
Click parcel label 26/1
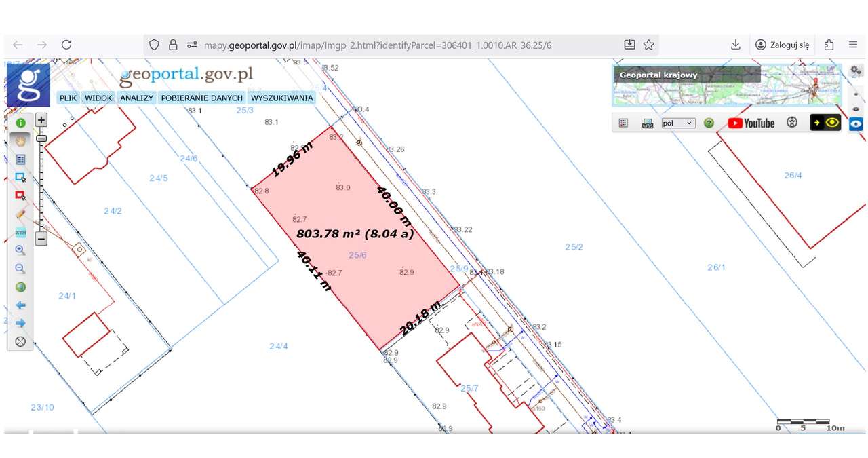point(717,267)
